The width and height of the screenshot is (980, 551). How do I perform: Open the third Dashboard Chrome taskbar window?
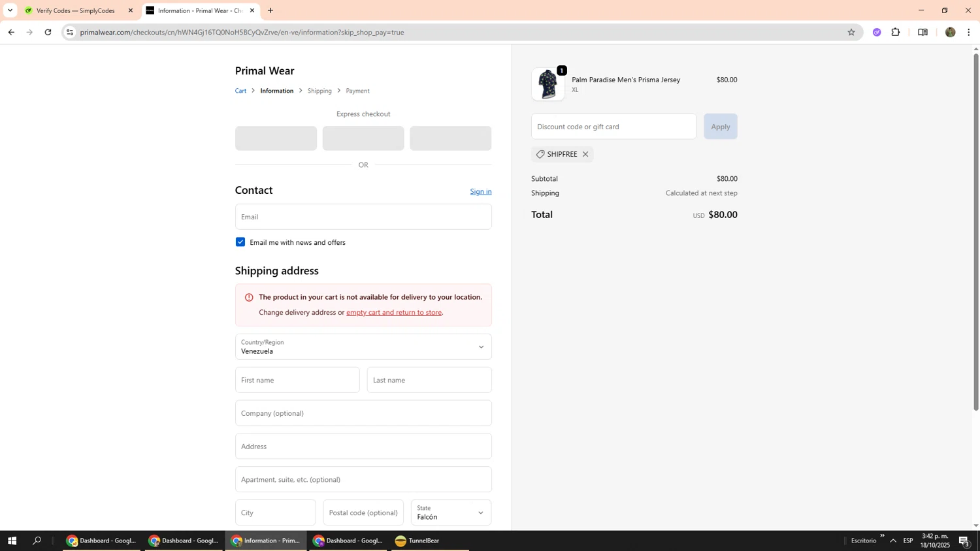click(348, 541)
